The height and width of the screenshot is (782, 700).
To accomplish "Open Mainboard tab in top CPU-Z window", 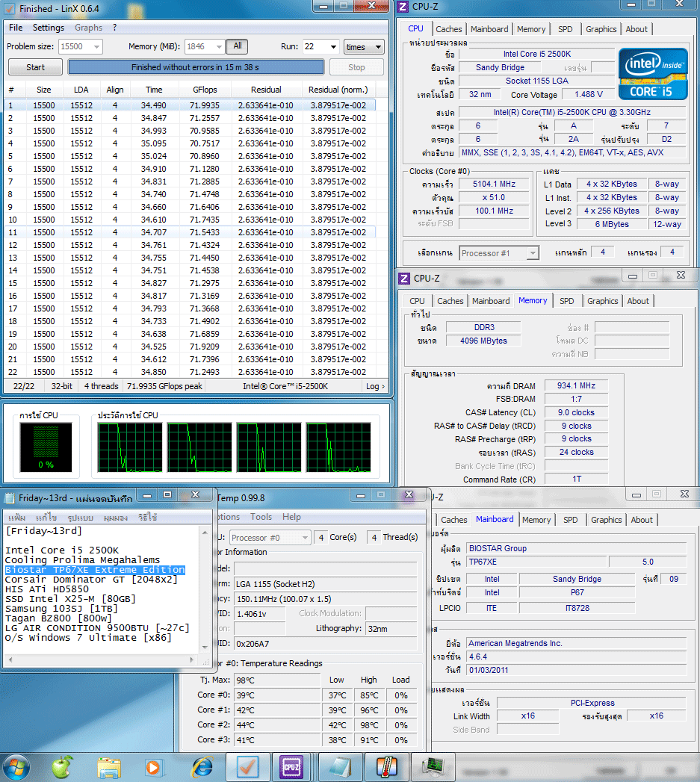I will coord(489,29).
